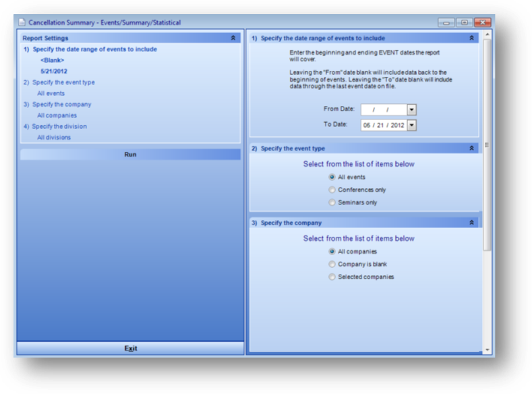
Task: Click the From Date input field
Action: (x=383, y=109)
